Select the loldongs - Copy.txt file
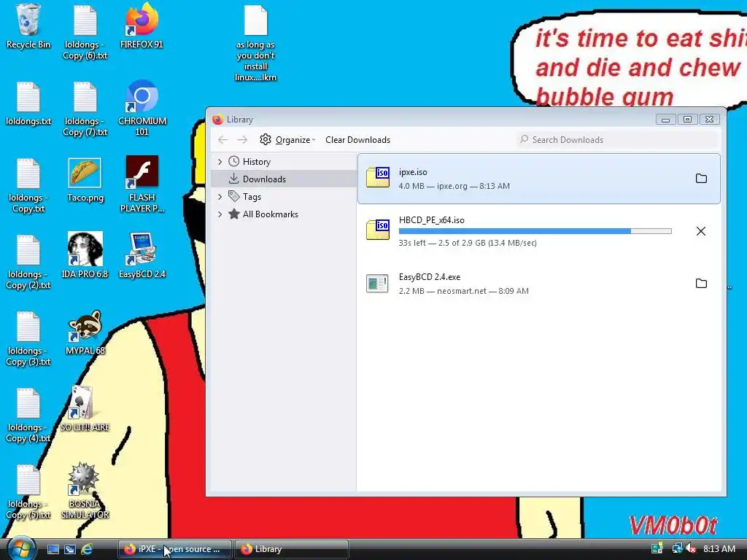 (28, 185)
